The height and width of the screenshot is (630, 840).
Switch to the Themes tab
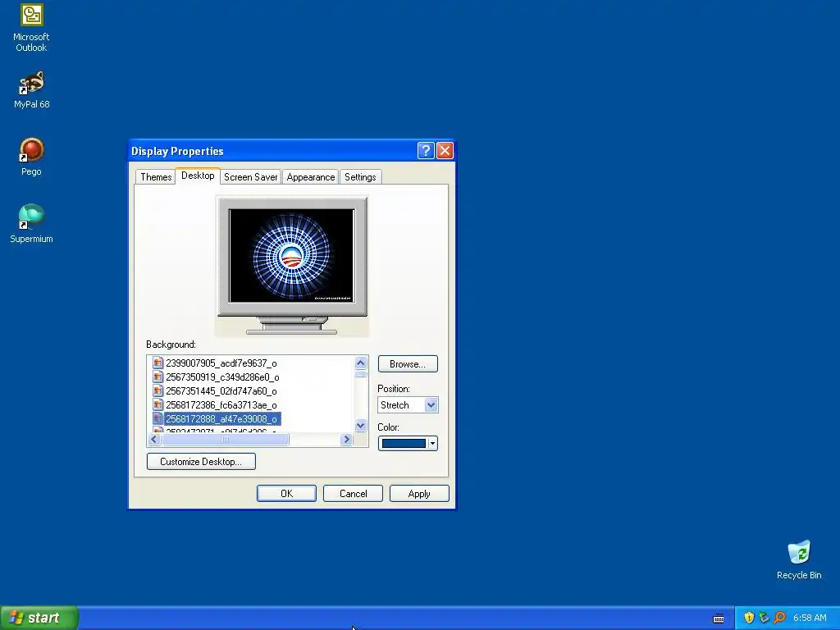click(156, 177)
